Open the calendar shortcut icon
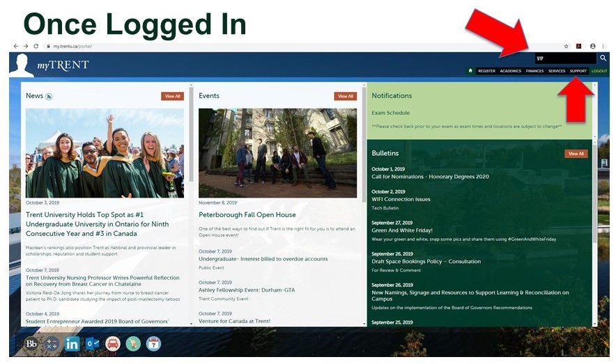 [153, 344]
